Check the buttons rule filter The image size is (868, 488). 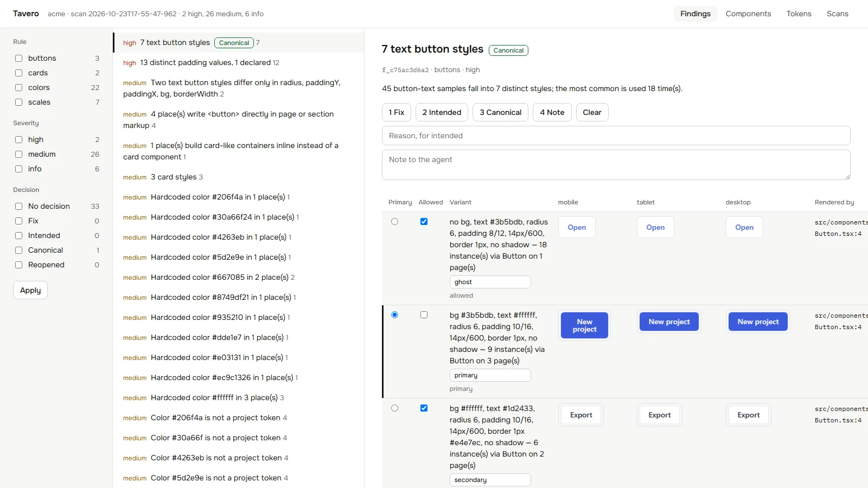(18, 58)
